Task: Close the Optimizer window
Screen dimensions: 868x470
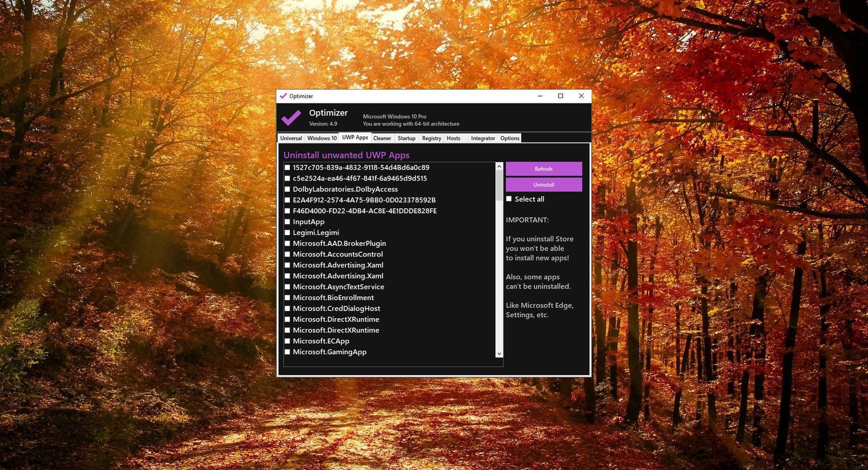Action: click(581, 96)
